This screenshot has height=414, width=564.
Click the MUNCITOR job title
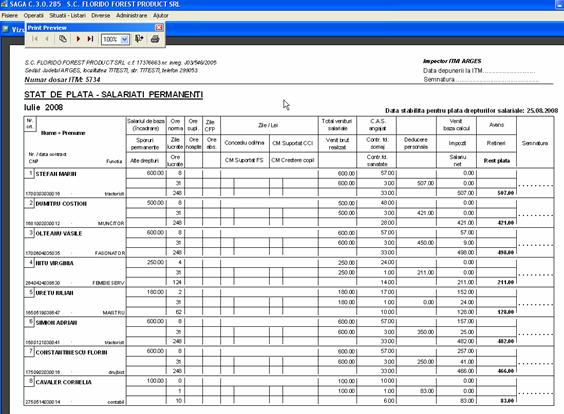tap(111, 223)
